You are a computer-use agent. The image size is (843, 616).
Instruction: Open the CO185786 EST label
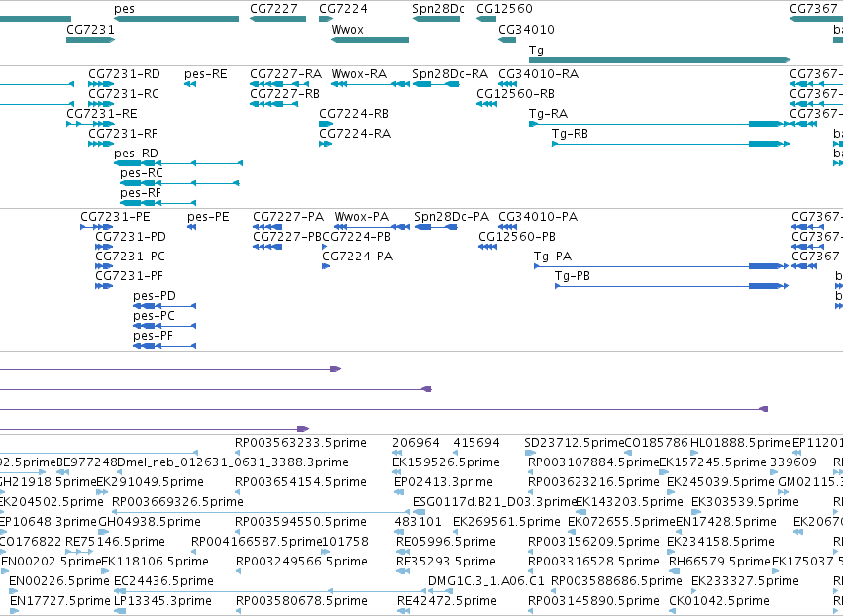click(x=657, y=443)
